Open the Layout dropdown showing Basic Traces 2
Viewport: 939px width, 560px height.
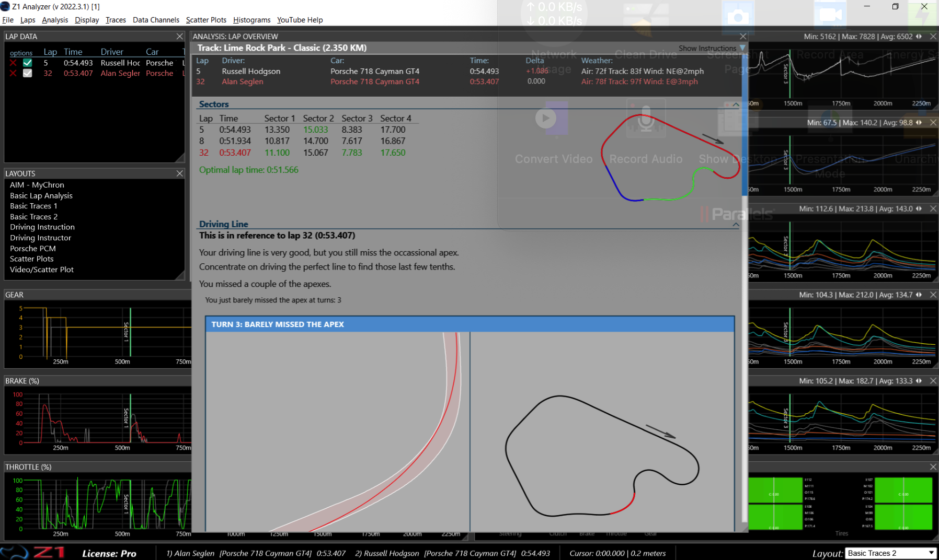pos(891,553)
